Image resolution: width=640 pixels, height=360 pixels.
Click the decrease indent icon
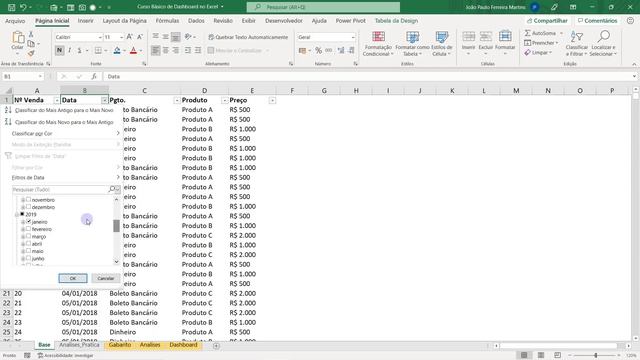click(188, 50)
